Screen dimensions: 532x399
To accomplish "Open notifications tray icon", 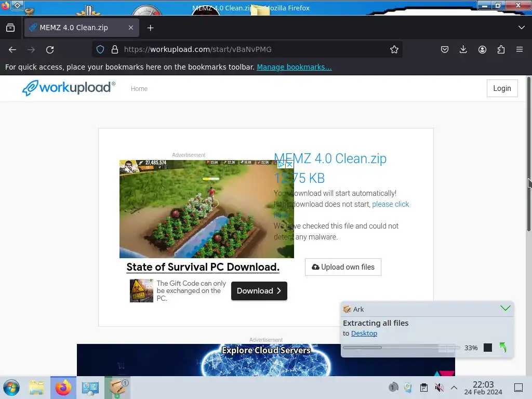I will coord(393,387).
